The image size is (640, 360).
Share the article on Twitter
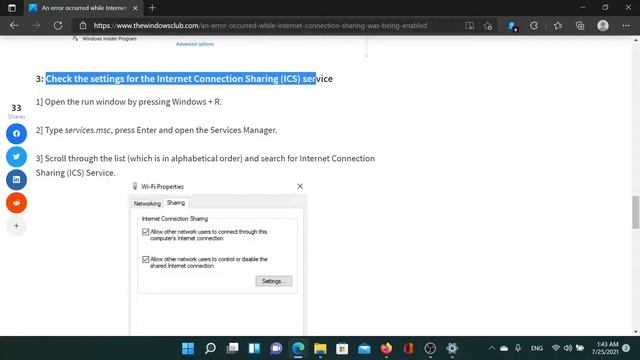click(x=16, y=157)
